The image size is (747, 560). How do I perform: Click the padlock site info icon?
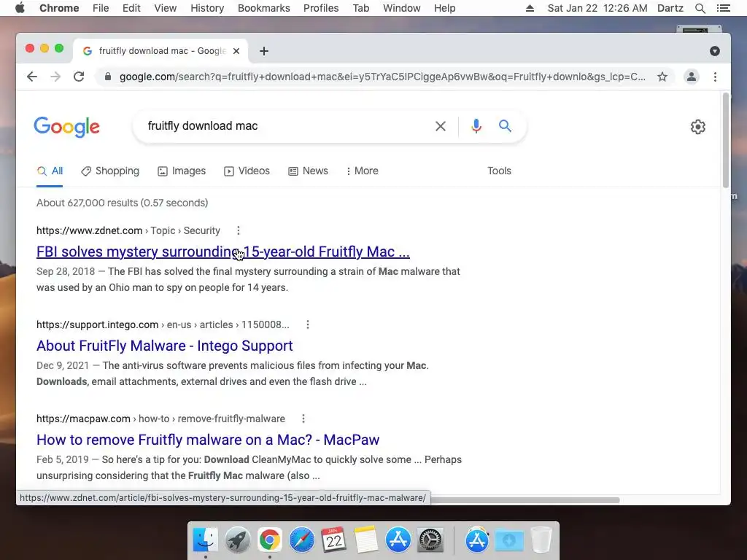(108, 77)
